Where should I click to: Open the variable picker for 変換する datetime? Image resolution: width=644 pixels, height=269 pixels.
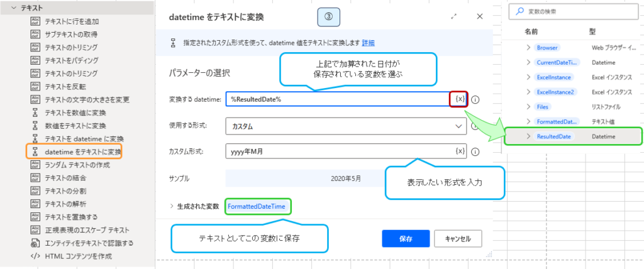460,99
